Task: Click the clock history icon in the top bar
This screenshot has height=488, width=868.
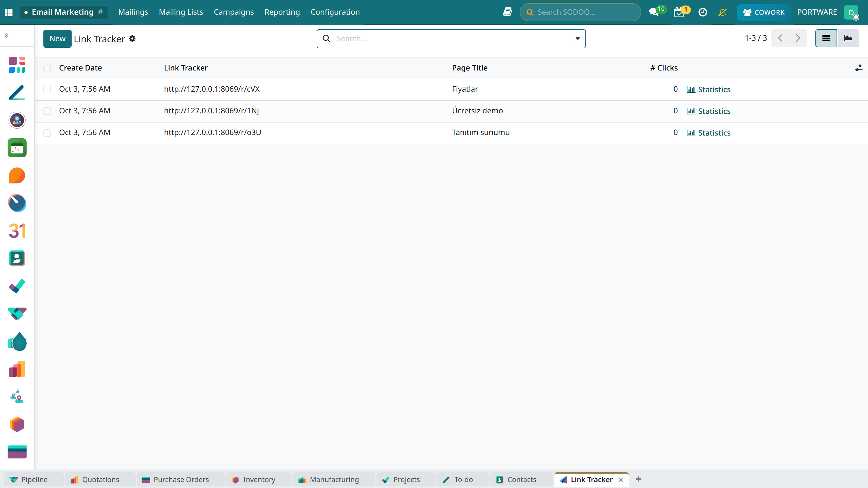Action: coord(703,12)
